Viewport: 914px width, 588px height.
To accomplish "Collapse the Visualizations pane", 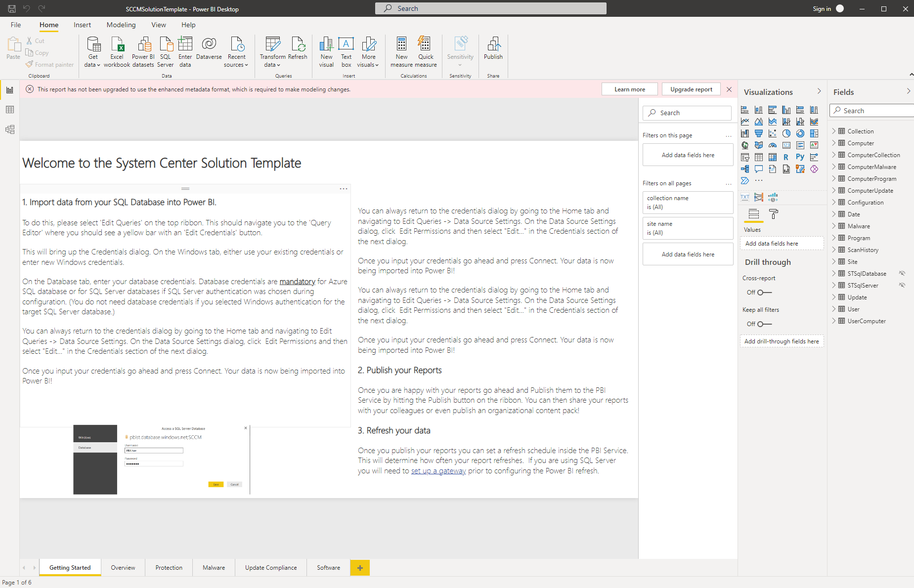I will click(819, 91).
